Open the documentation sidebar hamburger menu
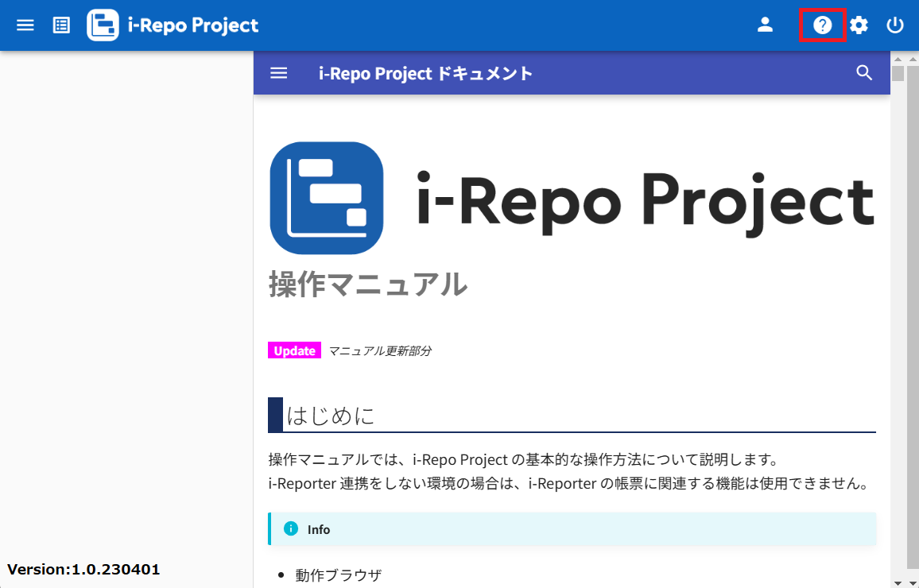This screenshot has height=588, width=919. click(x=278, y=73)
